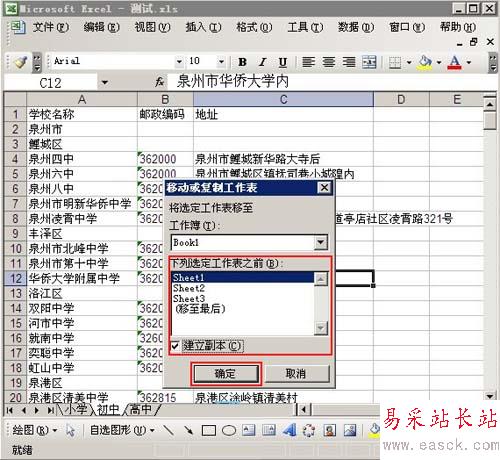Select Sheet2 in the sheet list
The image size is (500, 460).
[x=242, y=288]
